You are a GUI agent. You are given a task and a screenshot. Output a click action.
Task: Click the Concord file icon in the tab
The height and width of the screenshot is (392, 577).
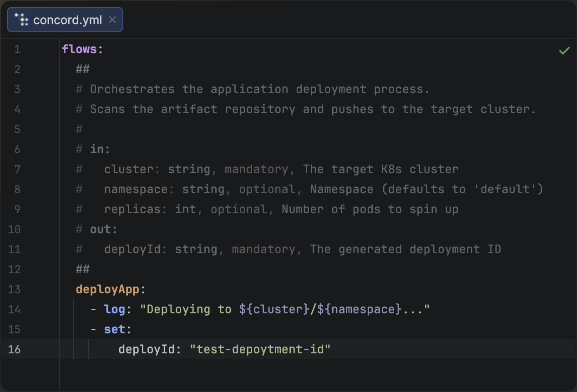pyautogui.click(x=21, y=20)
